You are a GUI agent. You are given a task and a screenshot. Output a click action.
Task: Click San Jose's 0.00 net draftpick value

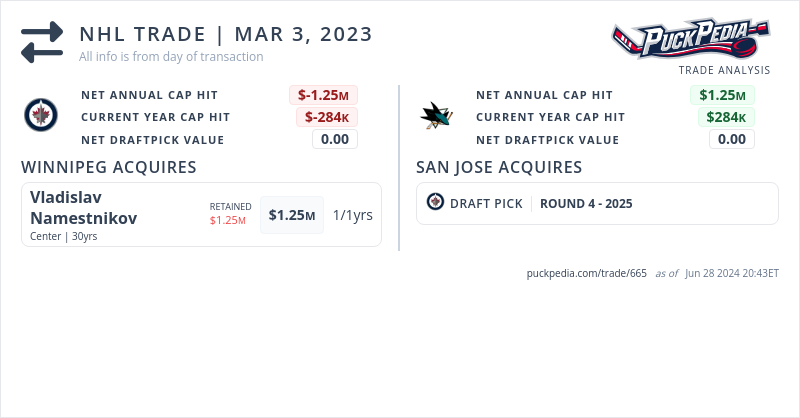(732, 139)
